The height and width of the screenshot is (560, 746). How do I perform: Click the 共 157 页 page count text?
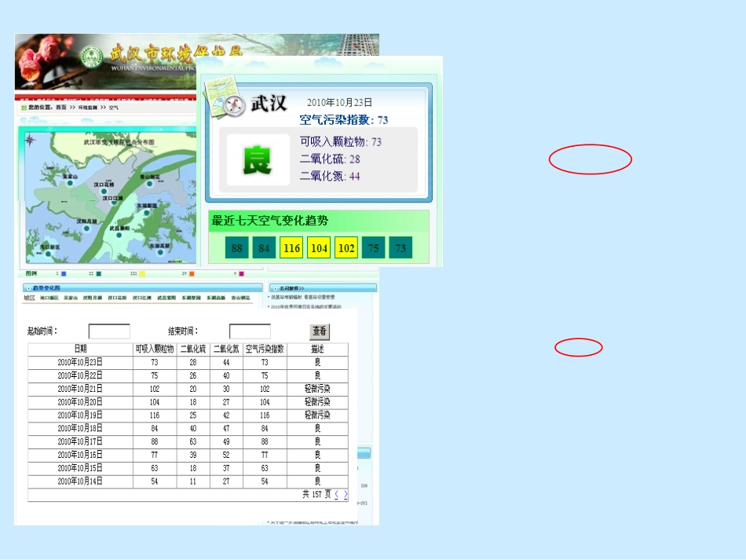[x=316, y=494]
